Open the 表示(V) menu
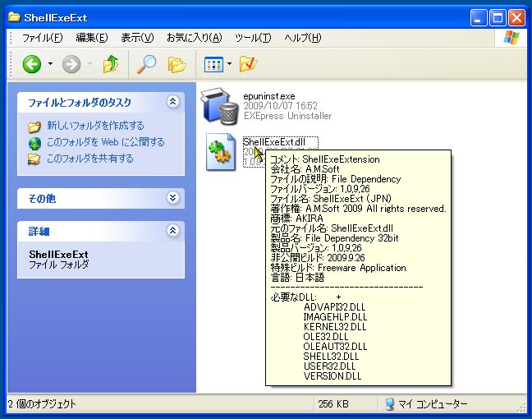532x419 pixels. tap(137, 37)
